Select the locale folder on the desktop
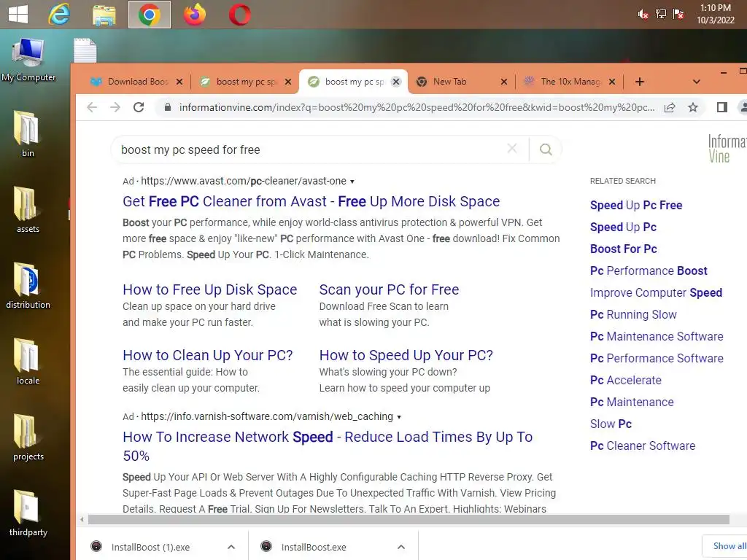Viewport: 747px width, 560px height. point(28,362)
